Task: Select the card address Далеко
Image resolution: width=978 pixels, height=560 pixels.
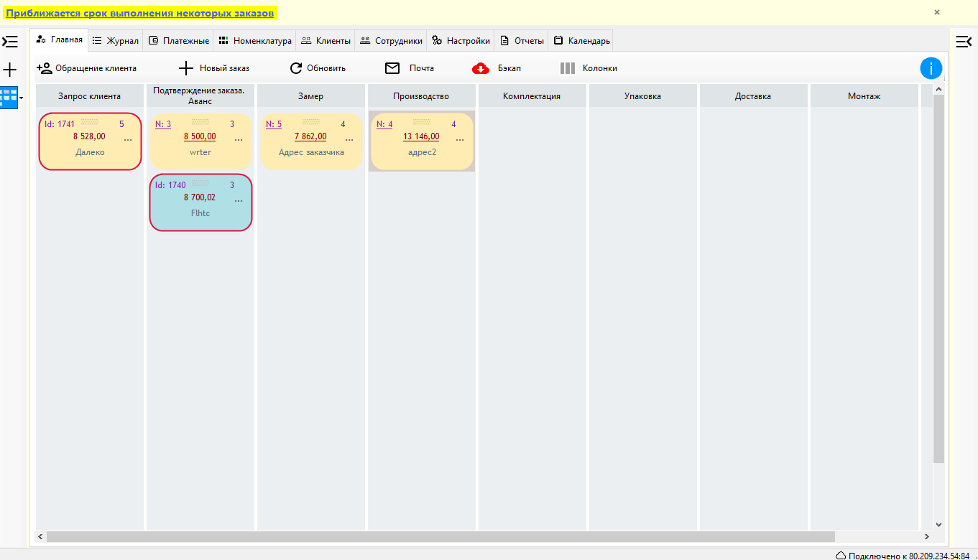Action: click(x=90, y=152)
